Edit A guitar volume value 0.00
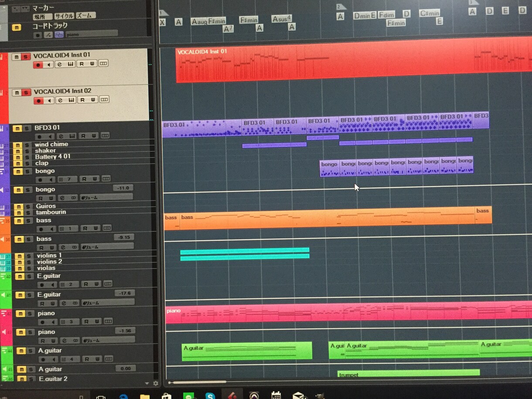The image size is (532, 399). click(126, 368)
